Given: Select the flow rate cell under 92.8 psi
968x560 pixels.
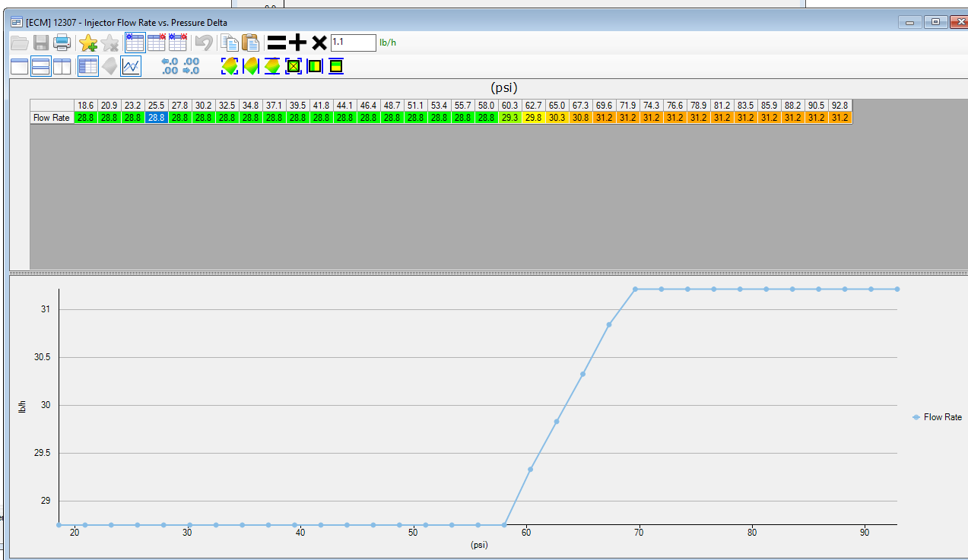Looking at the screenshot, I should click(x=840, y=118).
